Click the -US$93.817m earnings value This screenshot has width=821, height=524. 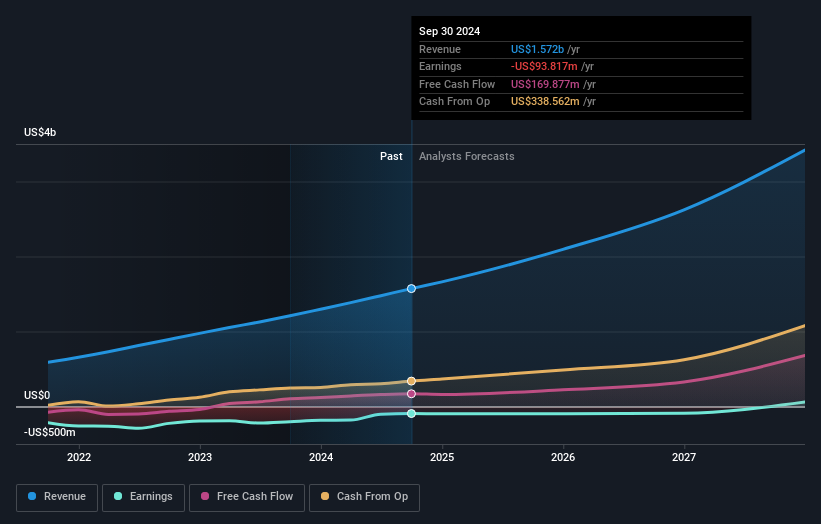[x=544, y=66]
